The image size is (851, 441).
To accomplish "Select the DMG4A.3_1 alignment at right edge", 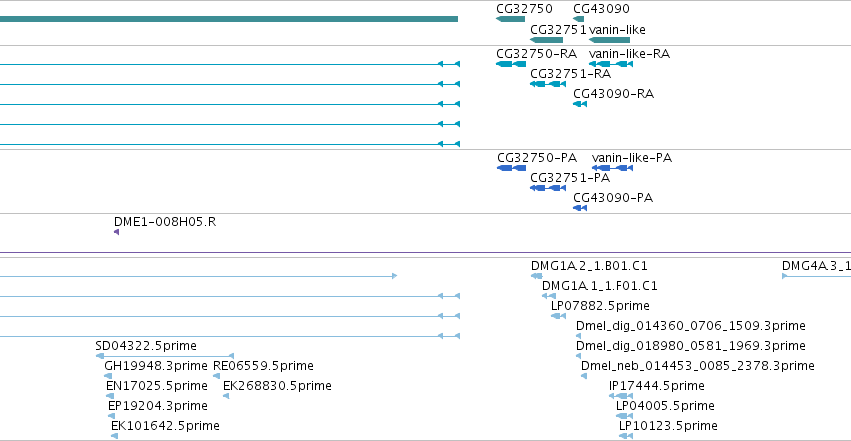I will pos(816,266).
